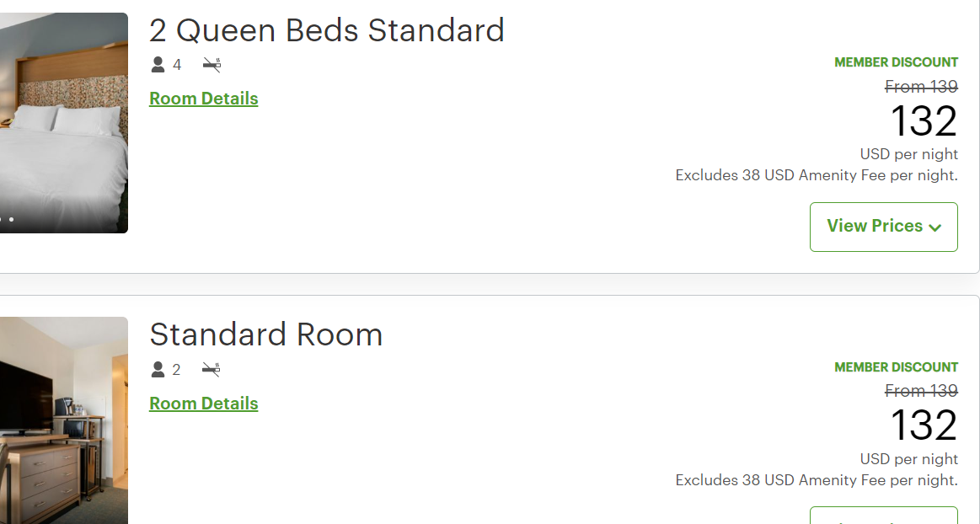Click the MEMBER DISCOUNT label for Standard Room
980x524 pixels.
[x=896, y=366]
